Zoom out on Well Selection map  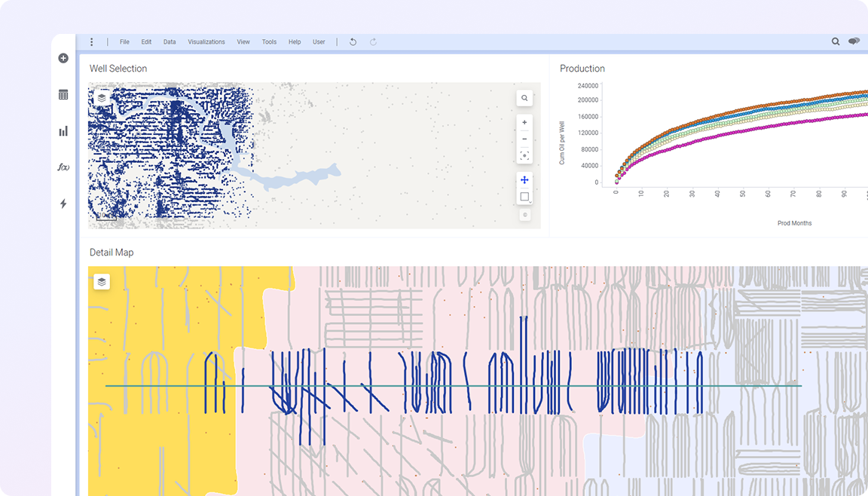tap(524, 139)
